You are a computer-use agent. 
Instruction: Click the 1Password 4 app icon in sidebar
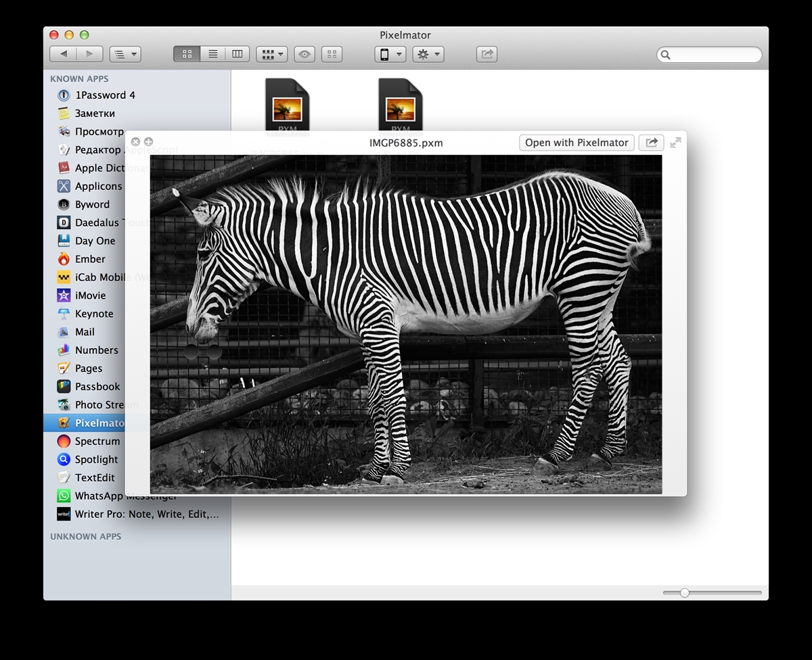(x=64, y=95)
